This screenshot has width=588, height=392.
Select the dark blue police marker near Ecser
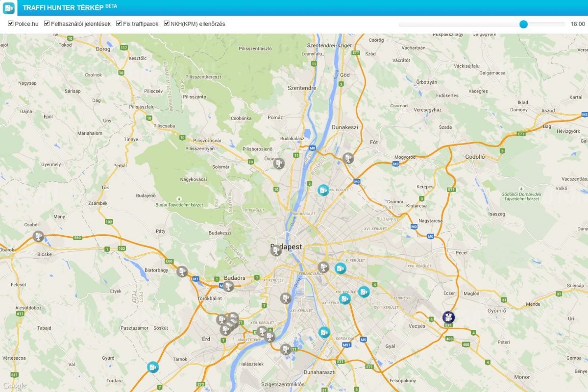point(448,317)
